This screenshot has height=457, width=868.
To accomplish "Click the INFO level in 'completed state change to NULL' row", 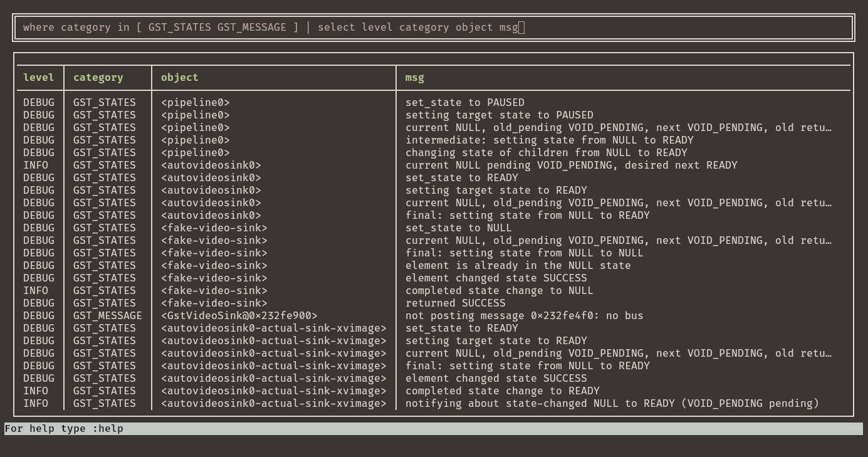I will tap(36, 291).
